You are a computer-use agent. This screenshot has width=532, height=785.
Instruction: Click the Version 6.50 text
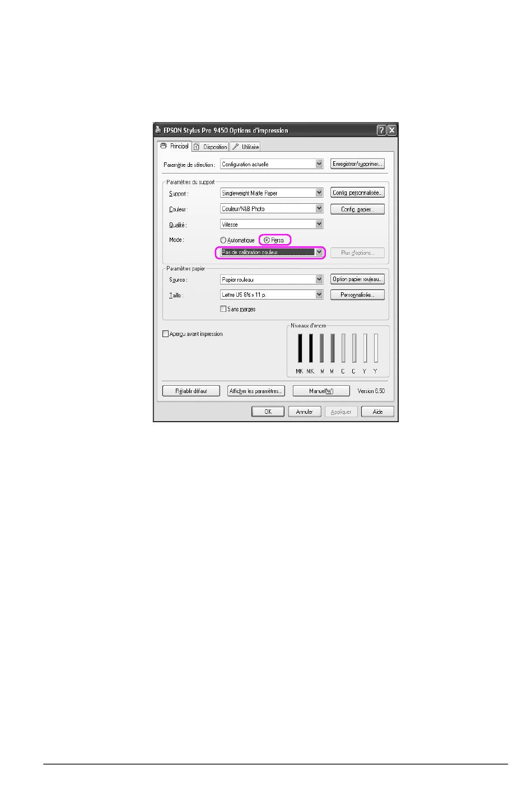coord(371,391)
